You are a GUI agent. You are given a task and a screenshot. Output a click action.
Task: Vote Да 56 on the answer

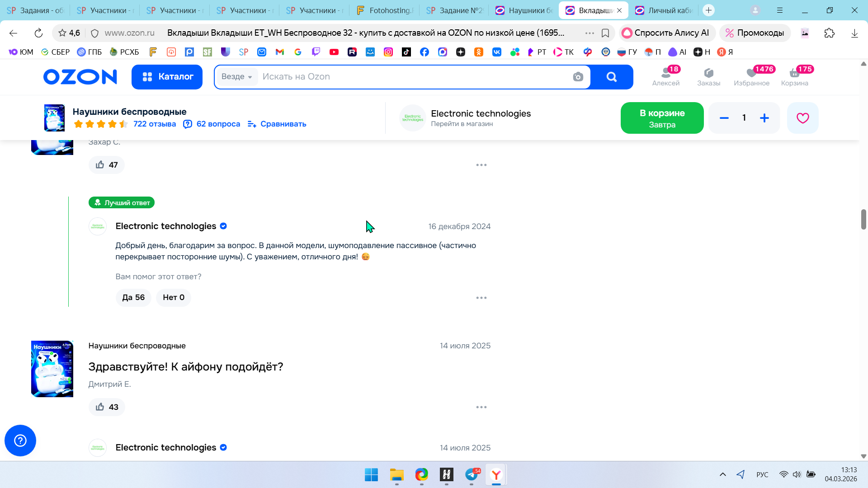pyautogui.click(x=133, y=297)
